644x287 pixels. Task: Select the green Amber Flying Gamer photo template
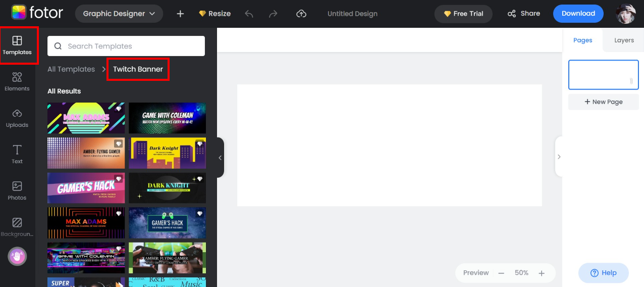tap(167, 258)
